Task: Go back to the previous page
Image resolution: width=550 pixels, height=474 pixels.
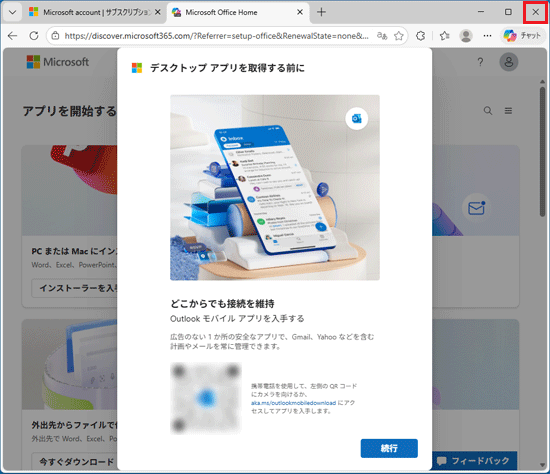Action: pos(13,35)
